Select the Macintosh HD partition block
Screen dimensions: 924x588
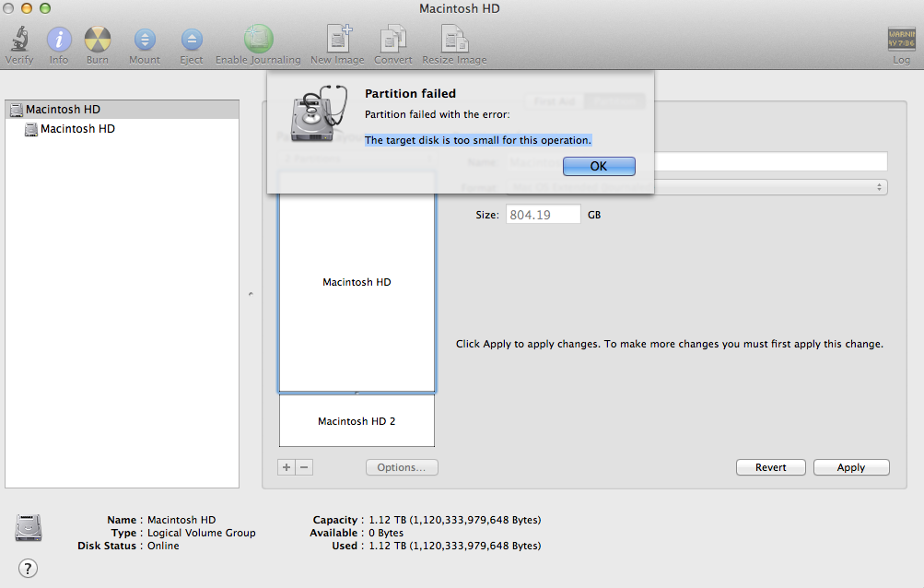pos(357,282)
